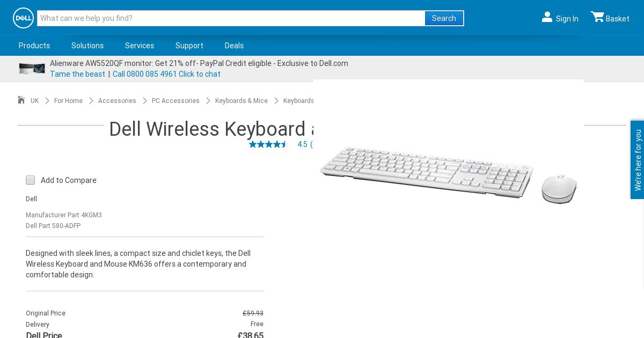
Task: Open the Support menu
Action: [x=189, y=46]
